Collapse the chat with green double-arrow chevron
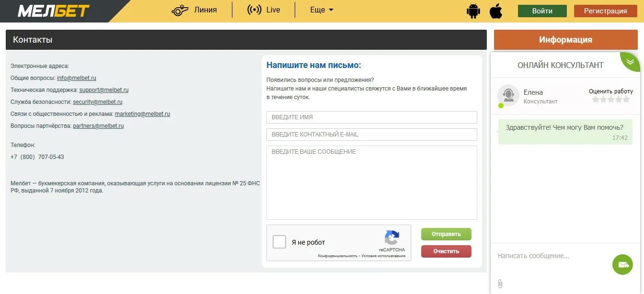This screenshot has height=294, width=644. click(x=630, y=61)
